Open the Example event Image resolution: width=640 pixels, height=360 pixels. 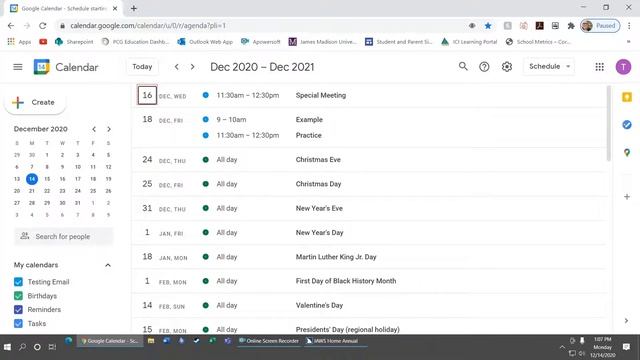pos(309,120)
